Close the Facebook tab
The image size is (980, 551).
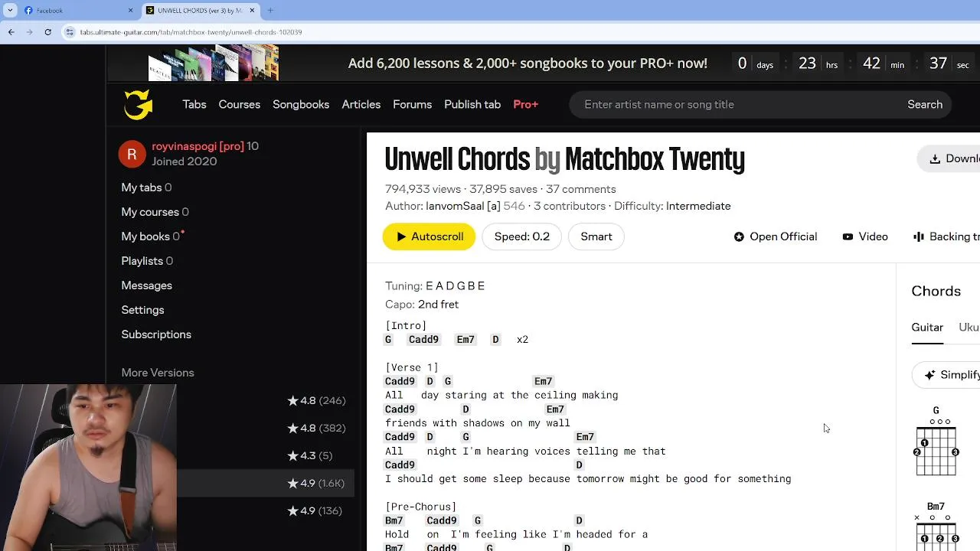tap(130, 11)
